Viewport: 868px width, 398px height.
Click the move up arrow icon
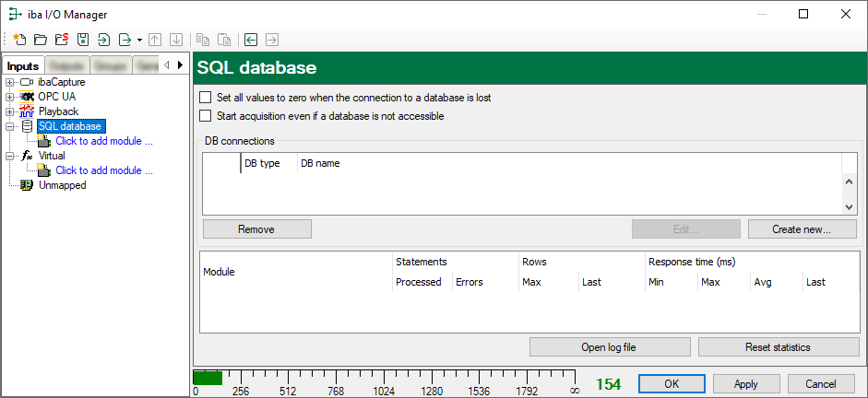point(156,40)
